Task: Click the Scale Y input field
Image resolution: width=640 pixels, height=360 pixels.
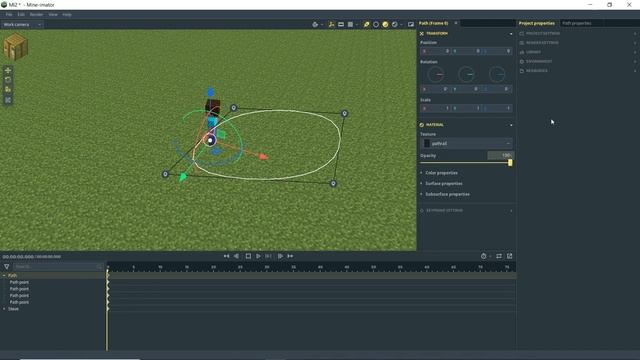Action: 466,108
